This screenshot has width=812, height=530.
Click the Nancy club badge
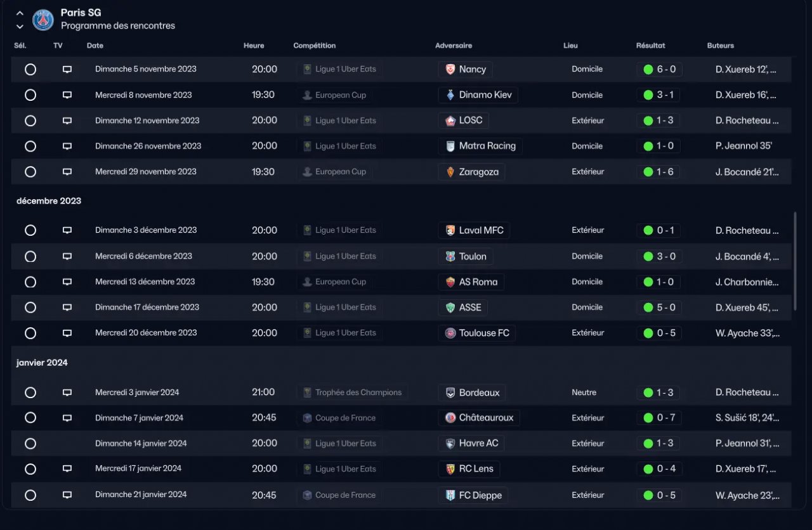450,70
